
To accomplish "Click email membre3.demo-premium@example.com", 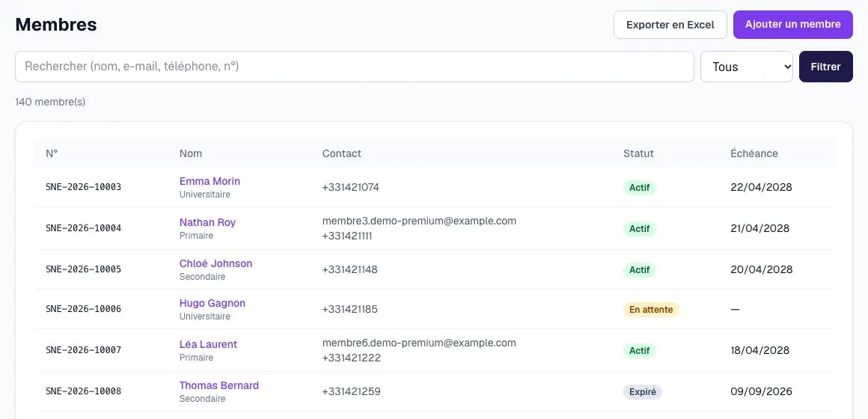I will click(419, 221).
